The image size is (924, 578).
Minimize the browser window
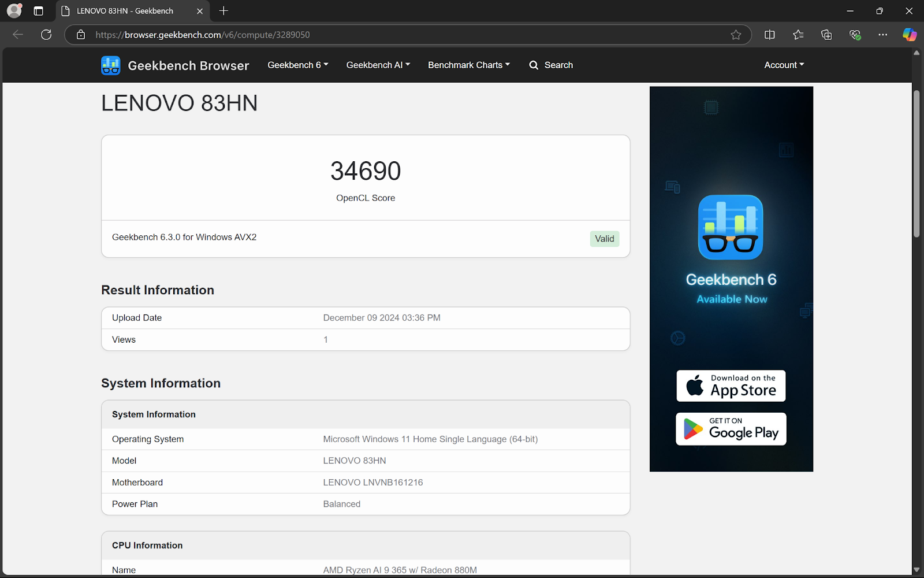click(850, 11)
